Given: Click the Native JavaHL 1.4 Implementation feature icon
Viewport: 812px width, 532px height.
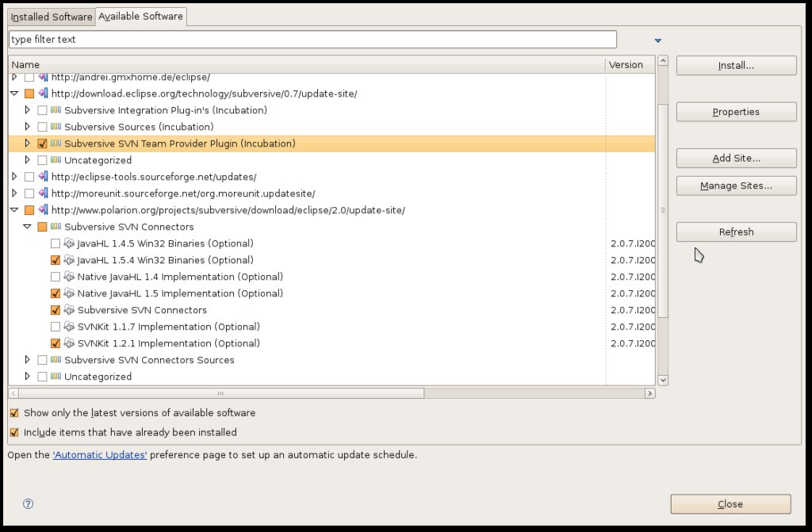Looking at the screenshot, I should click(x=69, y=276).
